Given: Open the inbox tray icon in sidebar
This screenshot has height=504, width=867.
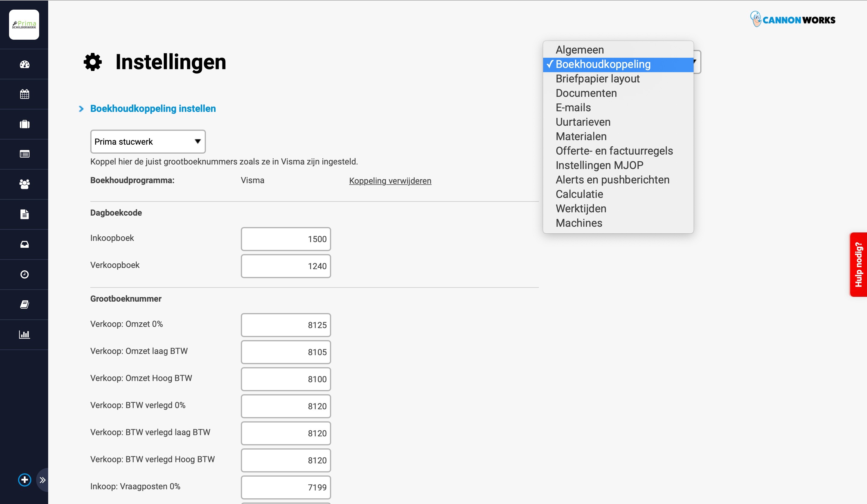Looking at the screenshot, I should tap(24, 244).
